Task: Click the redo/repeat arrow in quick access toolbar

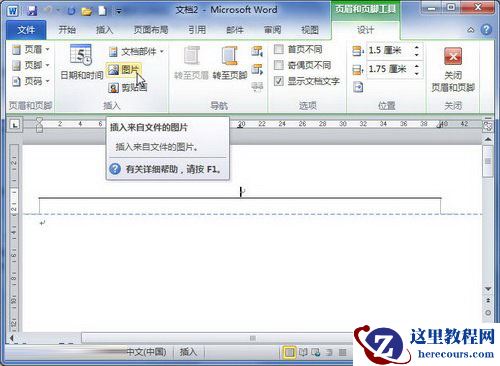Action: (x=71, y=11)
